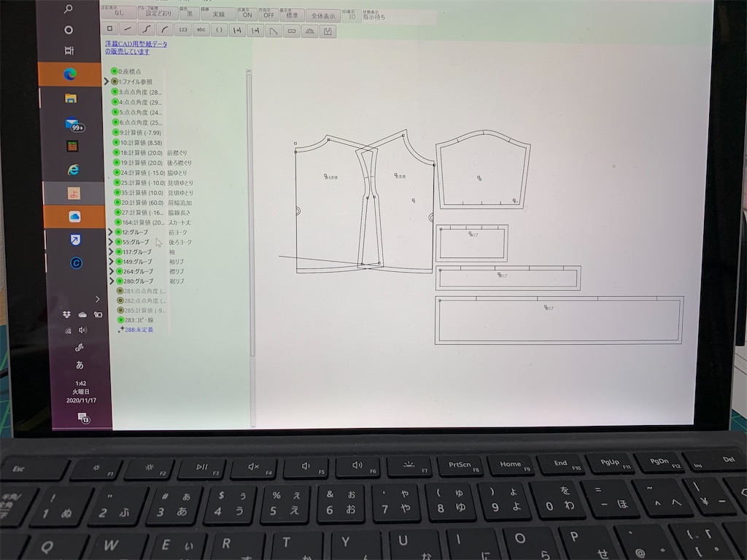This screenshot has width=747, height=560.
Task: Click the volume icon in system tray
Action: point(83,330)
